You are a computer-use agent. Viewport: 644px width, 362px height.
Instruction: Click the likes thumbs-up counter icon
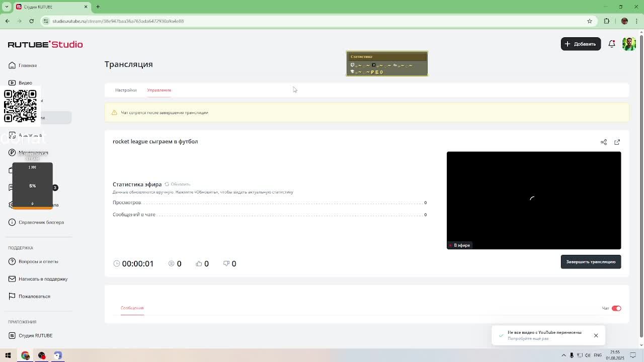[x=199, y=263]
